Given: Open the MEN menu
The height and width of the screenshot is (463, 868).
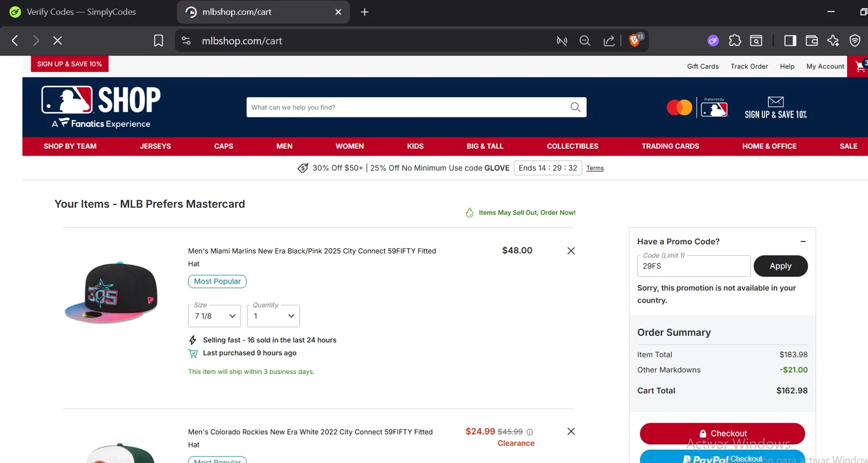Looking at the screenshot, I should pyautogui.click(x=284, y=146).
